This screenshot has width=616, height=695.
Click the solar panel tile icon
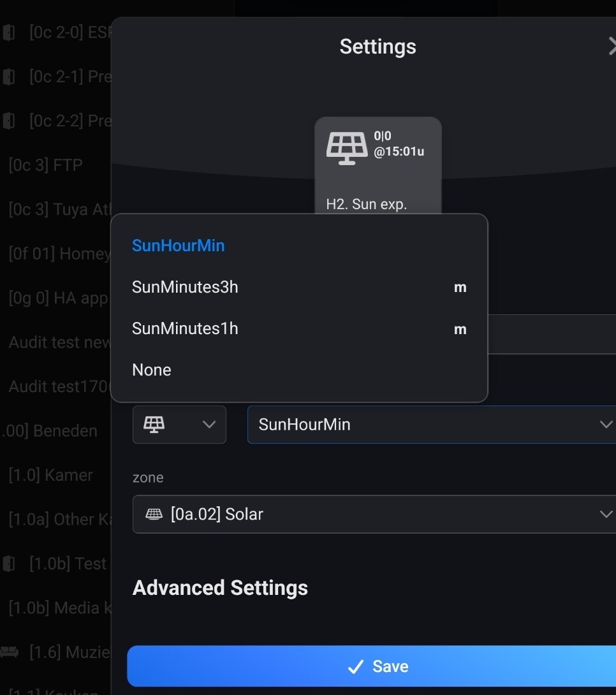click(347, 148)
